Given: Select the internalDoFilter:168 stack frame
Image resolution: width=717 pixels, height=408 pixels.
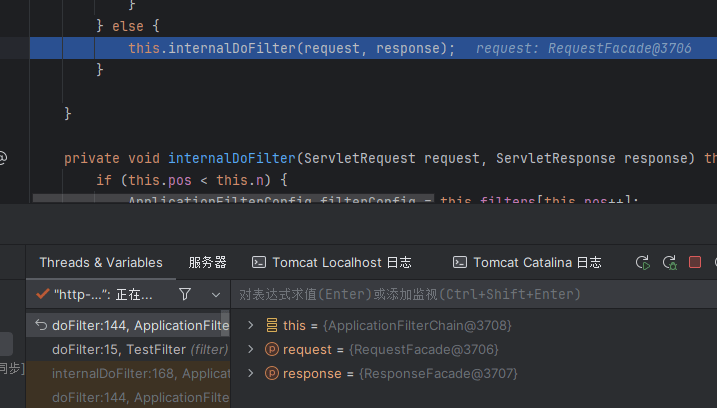Looking at the screenshot, I should (x=140, y=373).
